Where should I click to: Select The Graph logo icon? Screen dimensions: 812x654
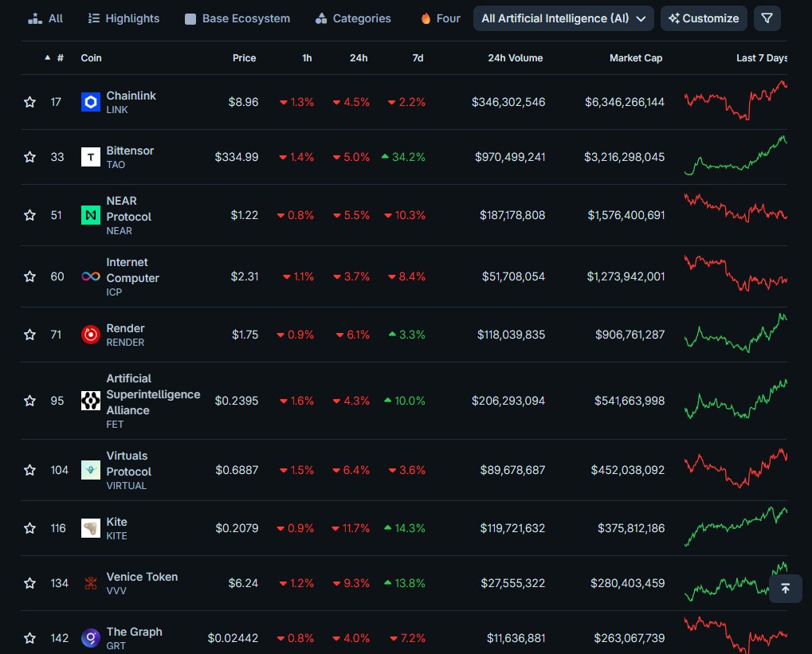(x=90, y=638)
